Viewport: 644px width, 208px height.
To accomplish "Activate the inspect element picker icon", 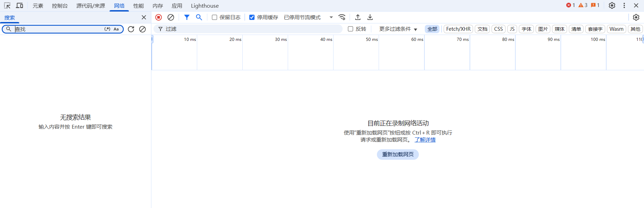I will (7, 6).
